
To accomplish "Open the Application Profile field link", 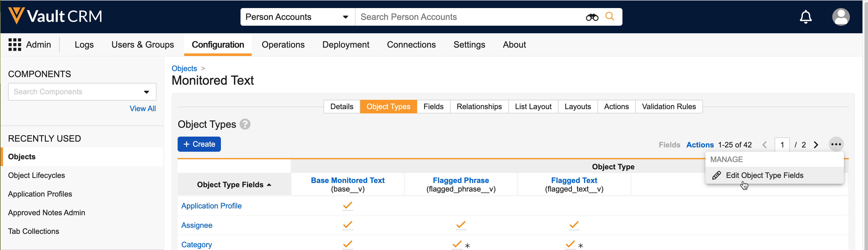I will click(x=211, y=206).
